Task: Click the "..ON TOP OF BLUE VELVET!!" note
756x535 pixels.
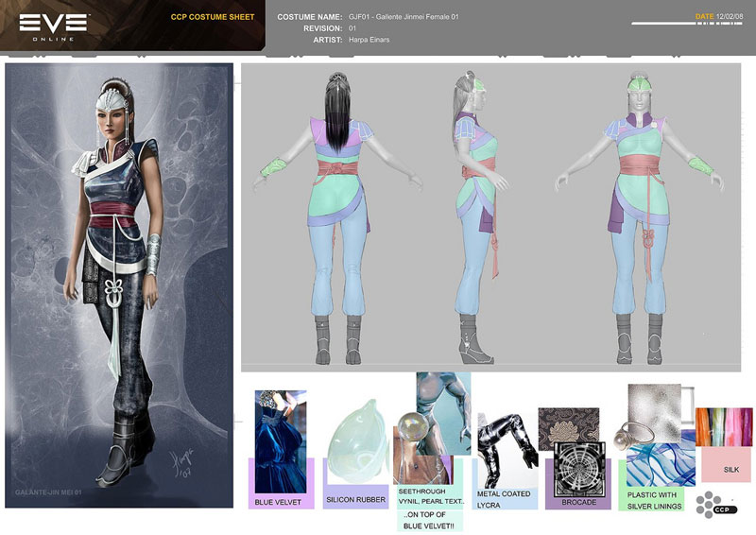Action: (429, 520)
